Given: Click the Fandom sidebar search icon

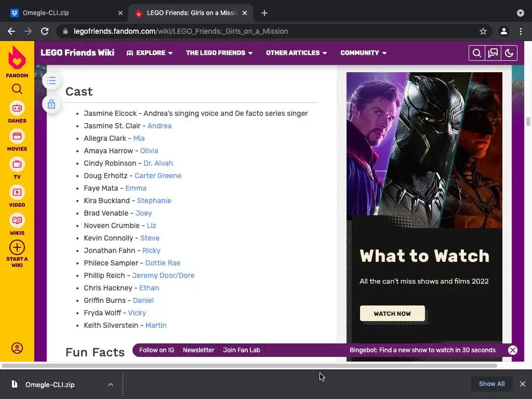Looking at the screenshot, I should 17,89.
